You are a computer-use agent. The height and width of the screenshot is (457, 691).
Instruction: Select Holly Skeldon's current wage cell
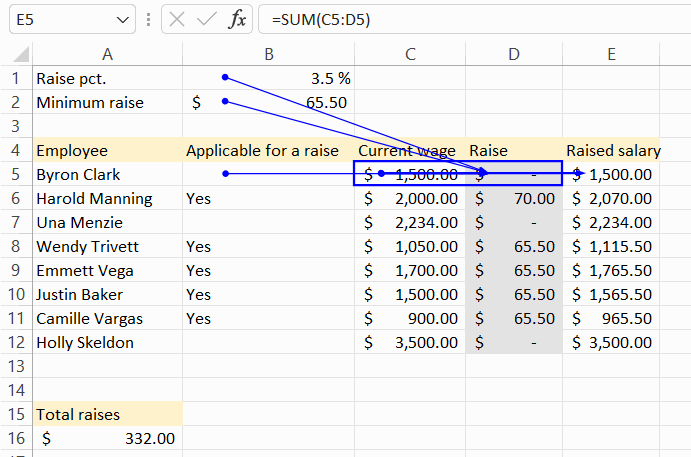(x=410, y=342)
